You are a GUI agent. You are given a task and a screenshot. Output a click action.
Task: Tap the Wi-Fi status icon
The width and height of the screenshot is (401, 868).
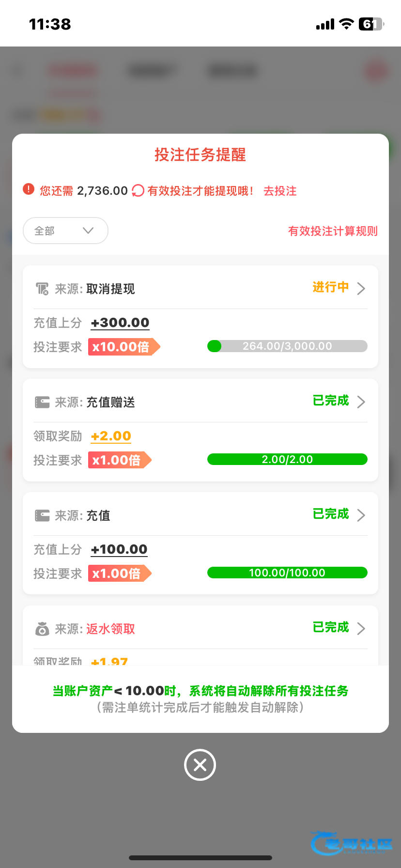[346, 24]
